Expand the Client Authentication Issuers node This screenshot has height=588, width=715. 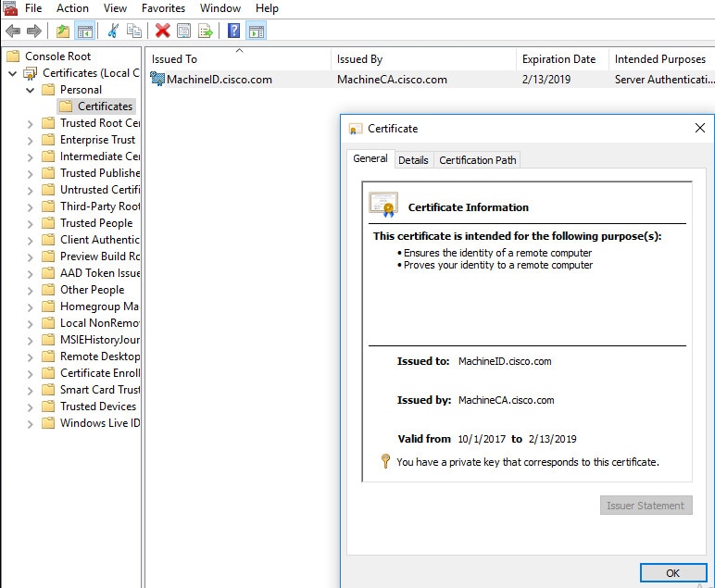point(30,240)
